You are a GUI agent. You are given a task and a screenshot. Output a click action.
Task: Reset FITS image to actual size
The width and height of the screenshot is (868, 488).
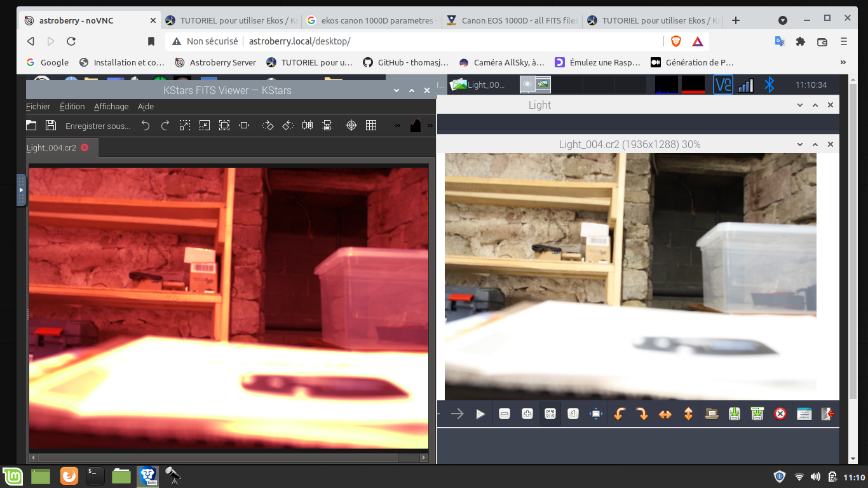[224, 126]
